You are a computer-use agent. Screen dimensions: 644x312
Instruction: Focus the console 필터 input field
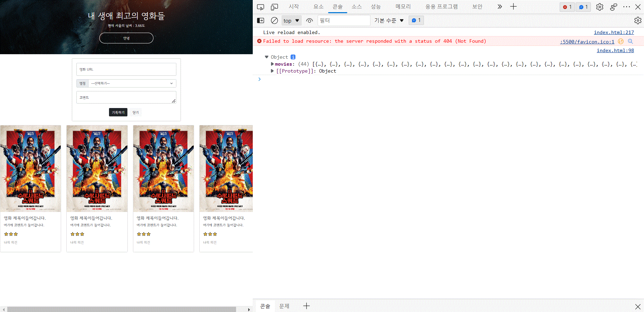[x=344, y=20]
